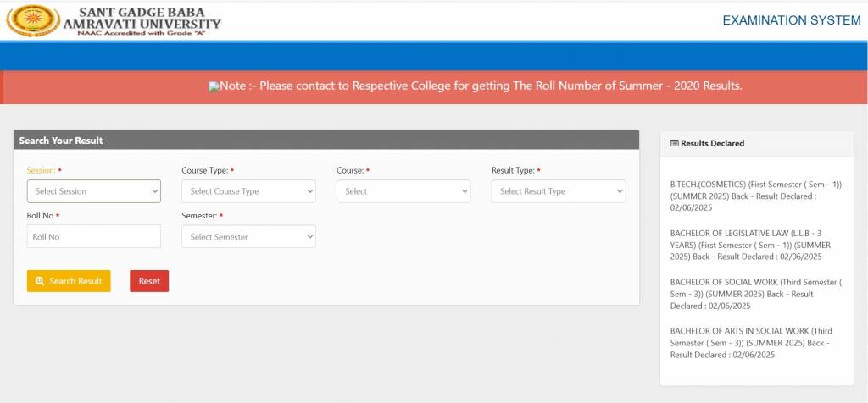Click the Results Declared list icon
This screenshot has width=868, height=403.
click(x=674, y=144)
